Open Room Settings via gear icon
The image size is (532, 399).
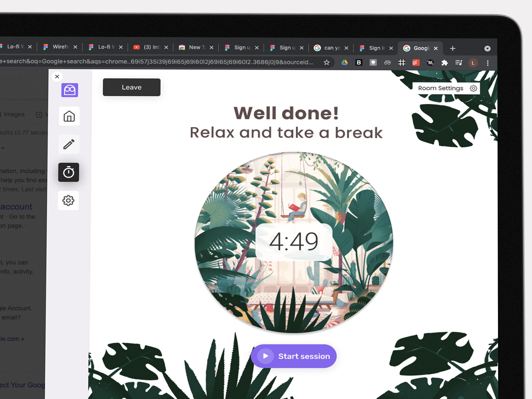tap(474, 88)
